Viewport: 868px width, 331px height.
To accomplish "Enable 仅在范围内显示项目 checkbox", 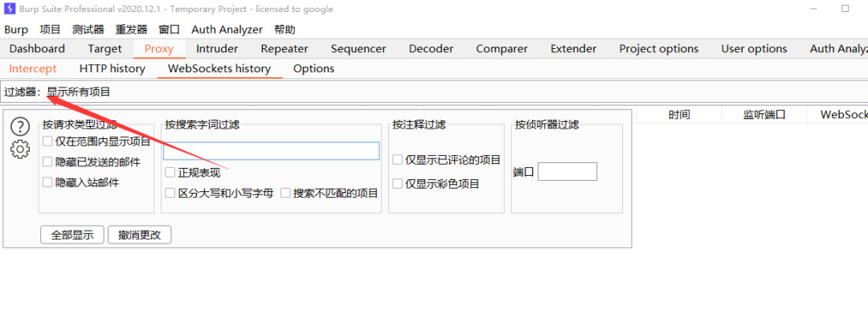I will [x=47, y=141].
